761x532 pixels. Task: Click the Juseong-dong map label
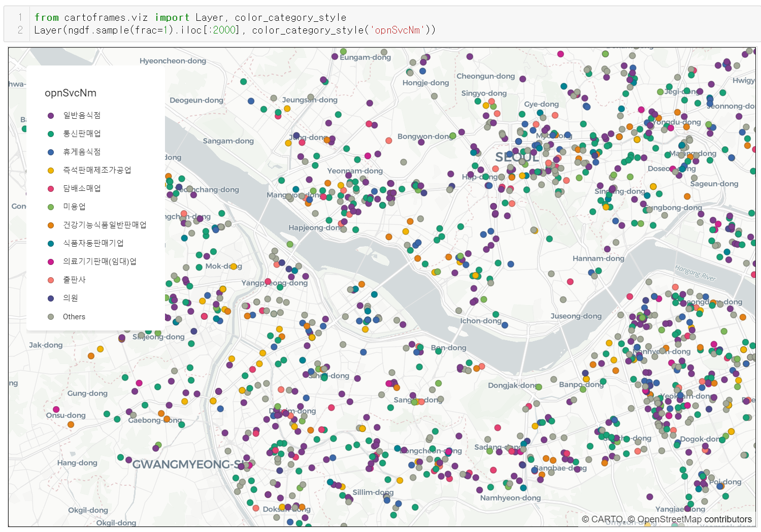coord(576,316)
